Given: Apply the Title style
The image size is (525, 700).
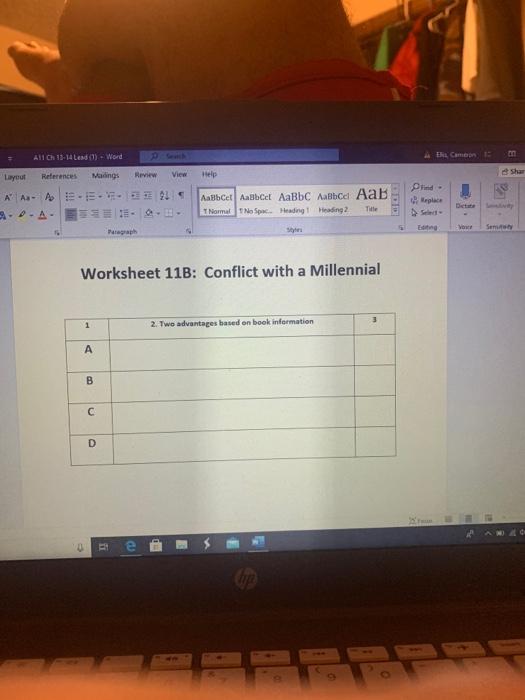Looking at the screenshot, I should click(371, 199).
